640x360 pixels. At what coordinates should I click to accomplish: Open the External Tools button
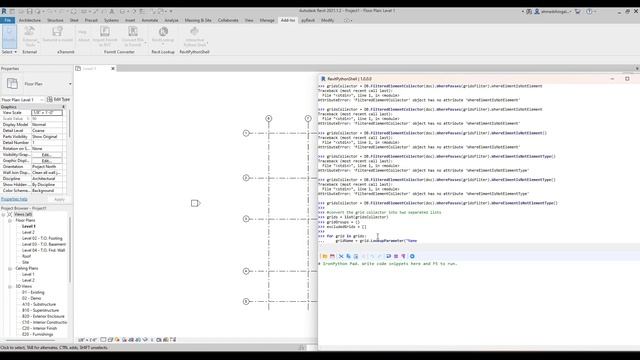click(x=30, y=36)
